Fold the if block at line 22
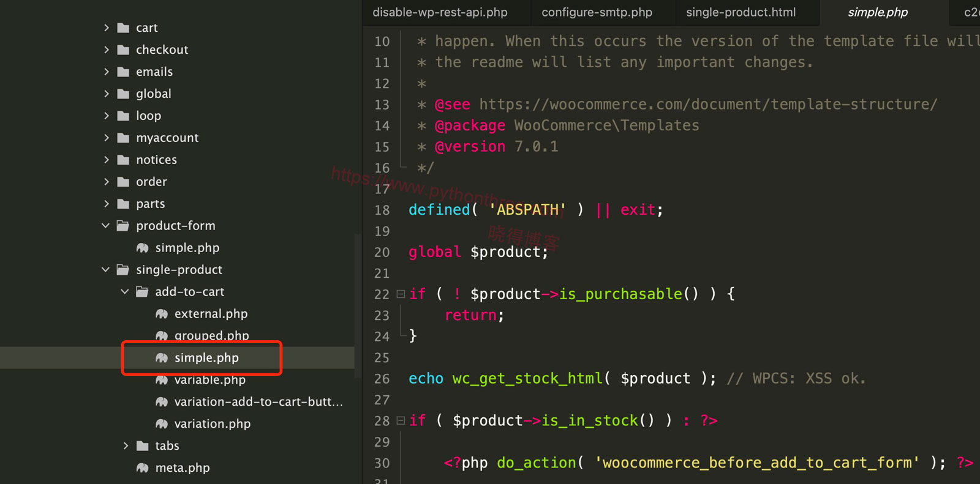The height and width of the screenshot is (484, 980). (401, 294)
